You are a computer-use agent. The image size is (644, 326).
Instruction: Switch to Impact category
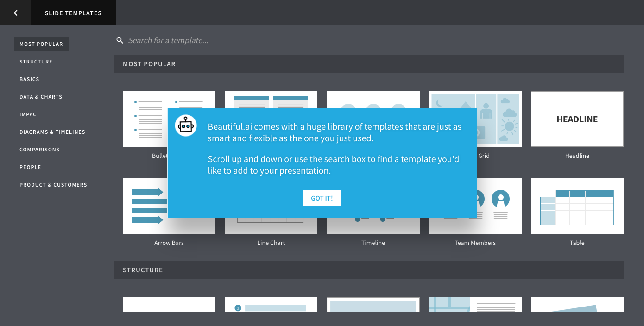click(x=30, y=114)
